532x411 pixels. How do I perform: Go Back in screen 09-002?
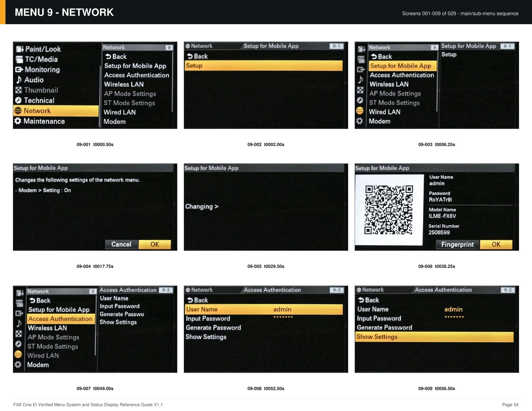197,56
